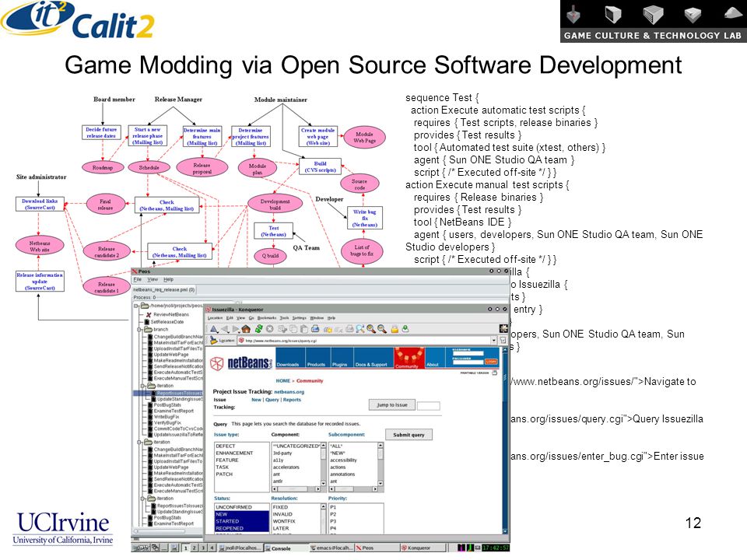Click the red X ReviewNetBeans icon in Peos
Image resolution: width=747 pixels, height=560 pixels.
coord(149,315)
